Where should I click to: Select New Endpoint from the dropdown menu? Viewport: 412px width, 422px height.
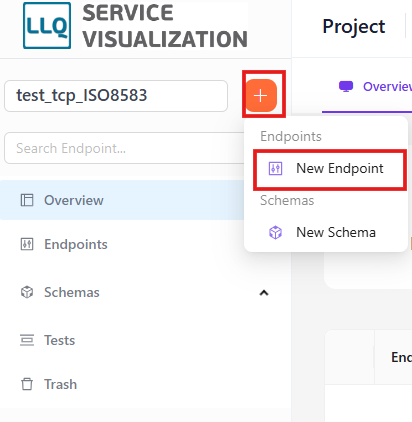pos(330,169)
